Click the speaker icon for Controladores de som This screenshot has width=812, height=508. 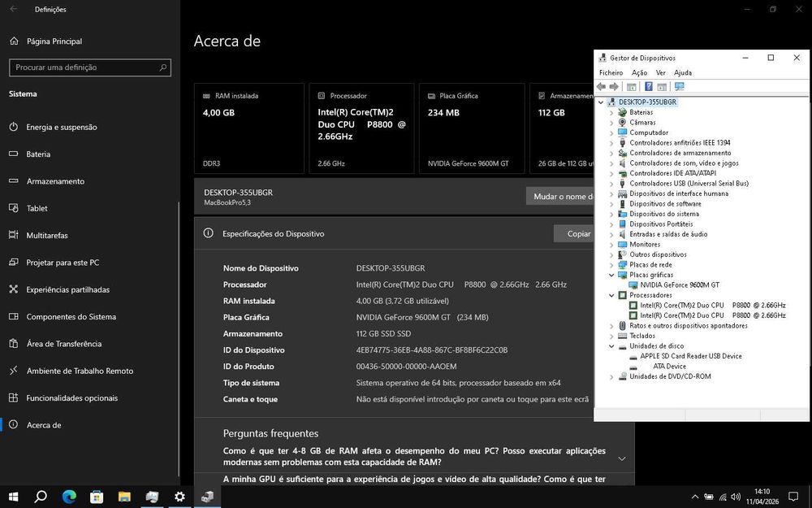pos(623,163)
